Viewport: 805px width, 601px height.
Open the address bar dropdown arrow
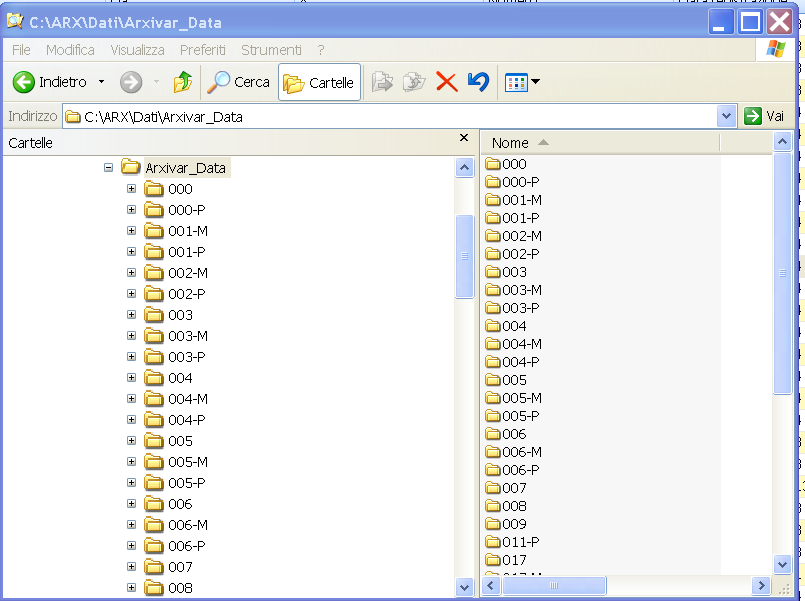pos(727,116)
